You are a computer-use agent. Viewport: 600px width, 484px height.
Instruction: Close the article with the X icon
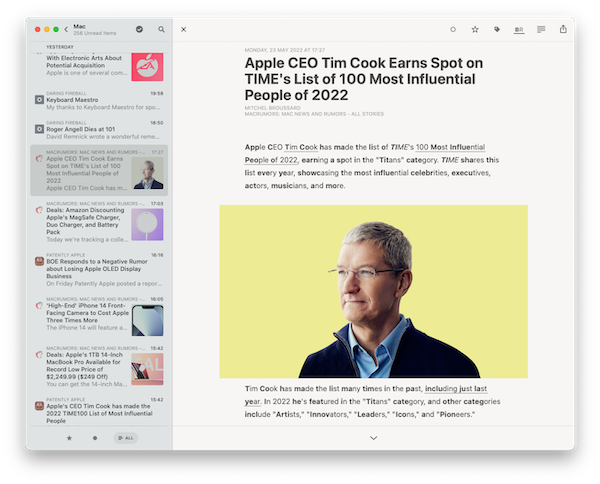[184, 29]
